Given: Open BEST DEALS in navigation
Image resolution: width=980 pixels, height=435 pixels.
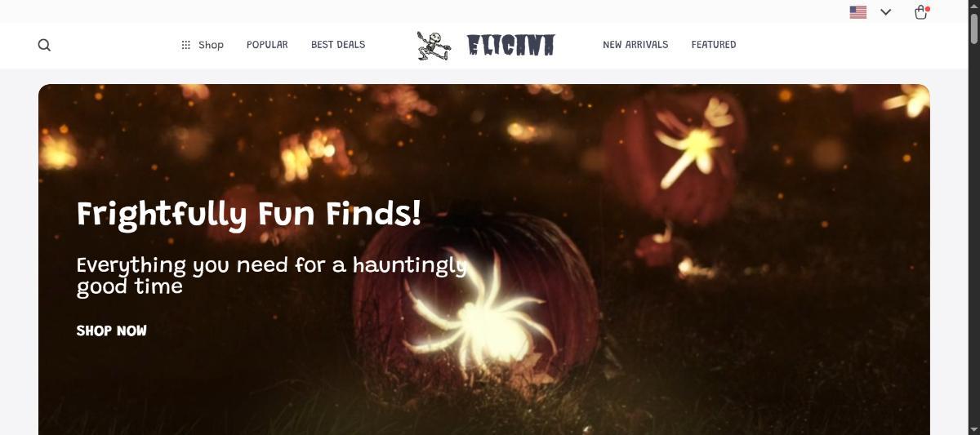Looking at the screenshot, I should point(338,45).
